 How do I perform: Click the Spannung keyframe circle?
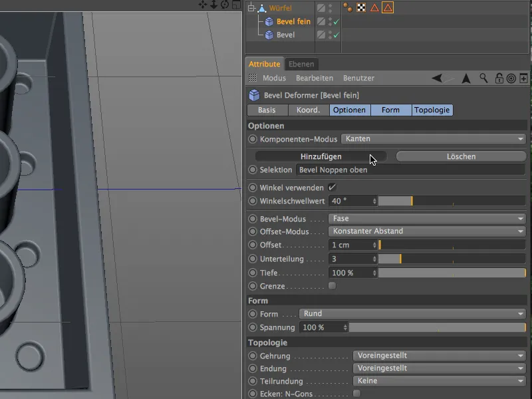point(253,327)
